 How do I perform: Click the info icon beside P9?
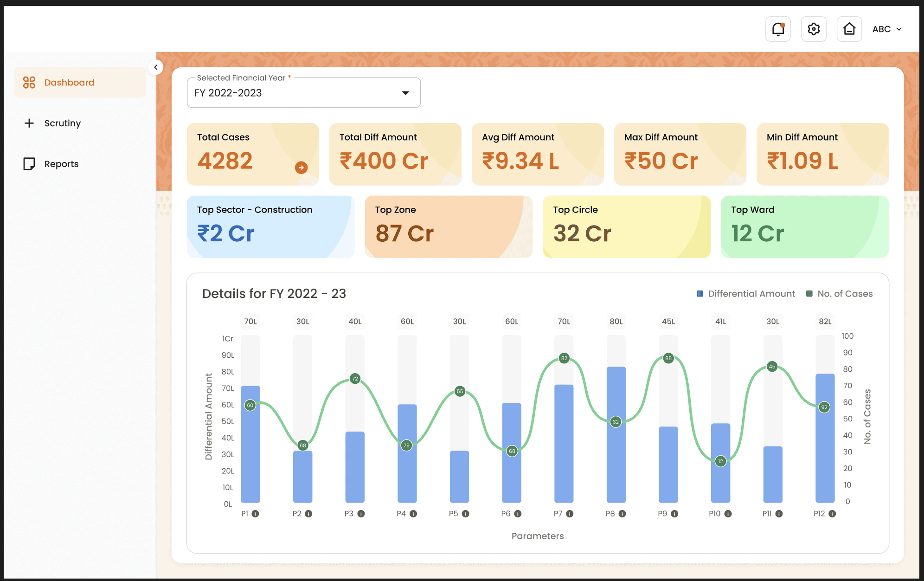tap(674, 514)
